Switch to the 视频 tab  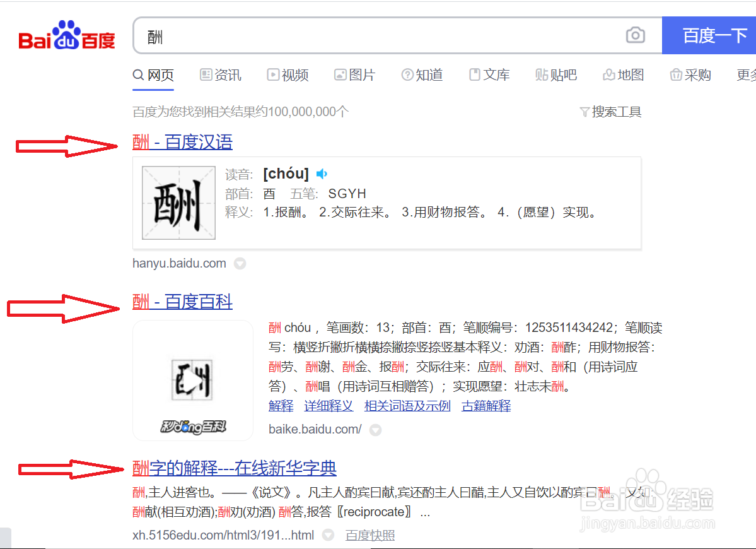[288, 74]
